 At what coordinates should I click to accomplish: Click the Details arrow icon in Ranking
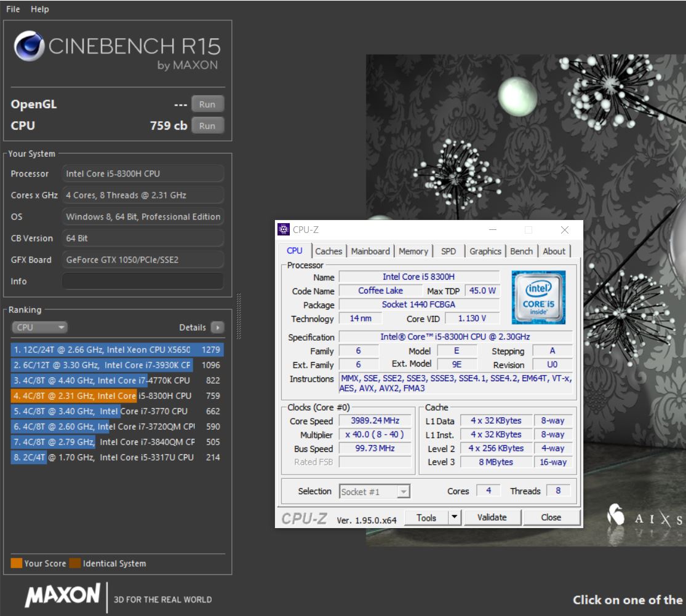tap(217, 328)
